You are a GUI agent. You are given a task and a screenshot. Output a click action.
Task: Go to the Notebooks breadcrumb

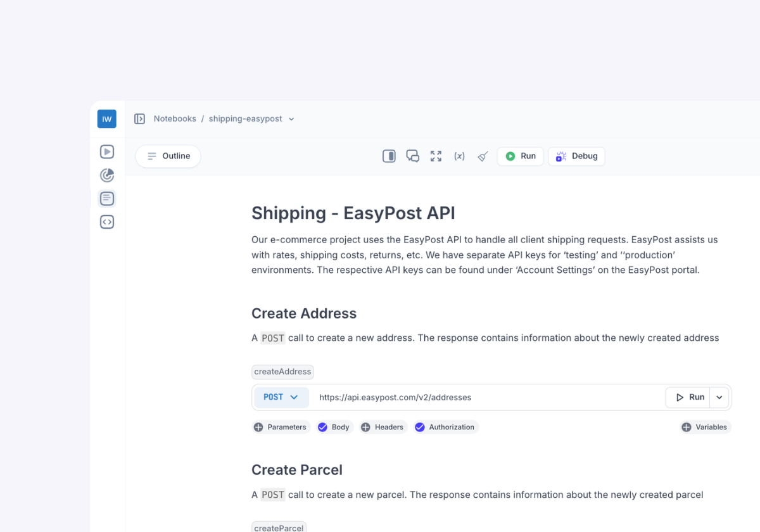click(175, 119)
